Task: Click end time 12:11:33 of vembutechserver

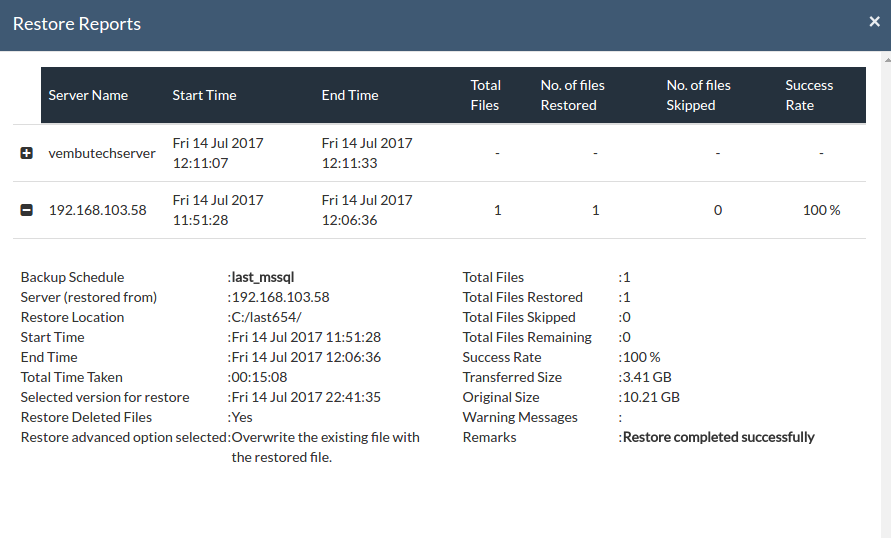Action: coord(367,153)
